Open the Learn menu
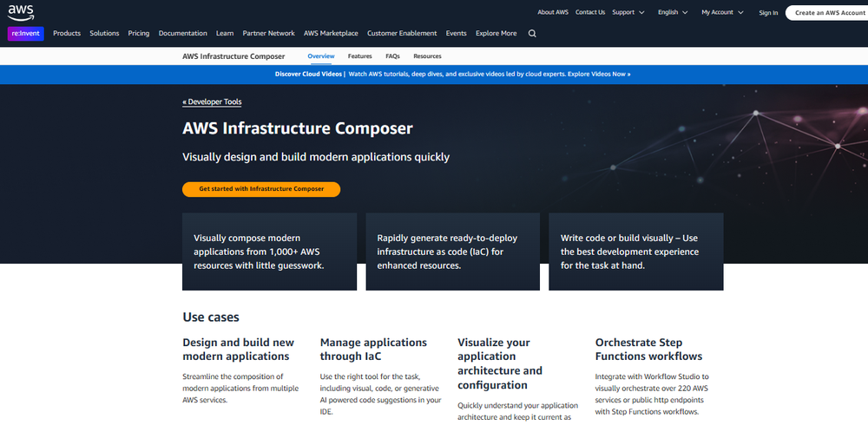The image size is (868, 425). pyautogui.click(x=225, y=33)
